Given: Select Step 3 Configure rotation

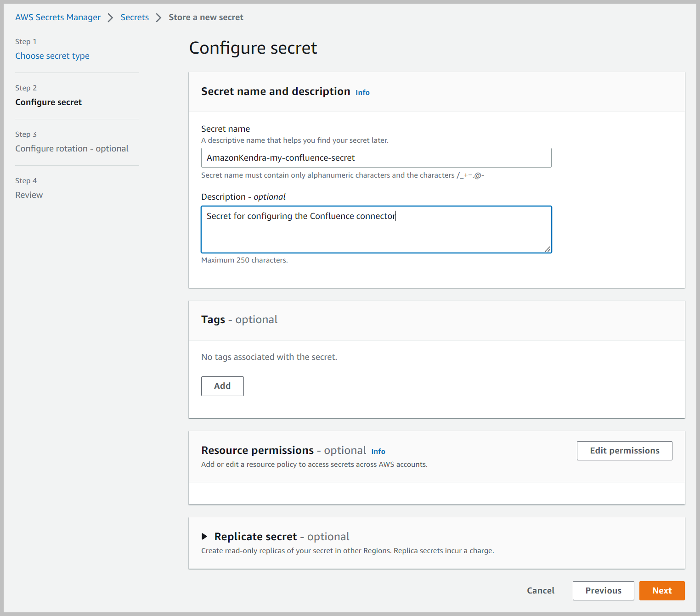Looking at the screenshot, I should coord(72,148).
